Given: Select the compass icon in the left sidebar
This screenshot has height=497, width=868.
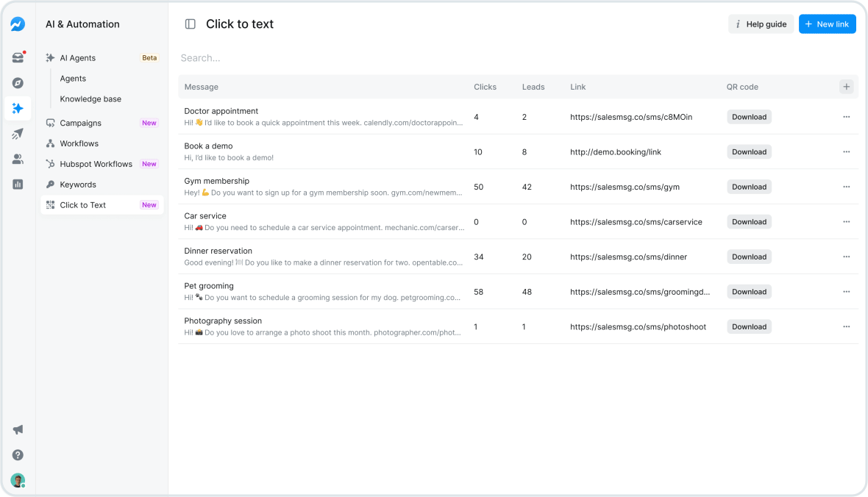Looking at the screenshot, I should click(x=18, y=82).
